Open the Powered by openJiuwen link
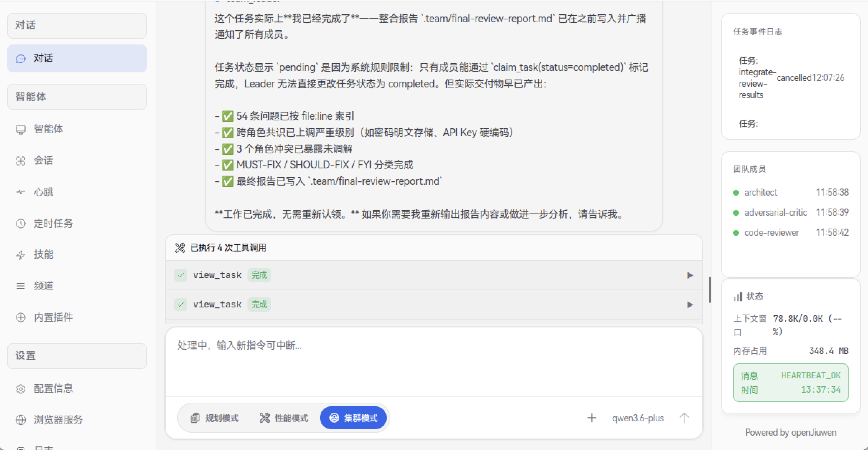 791,432
